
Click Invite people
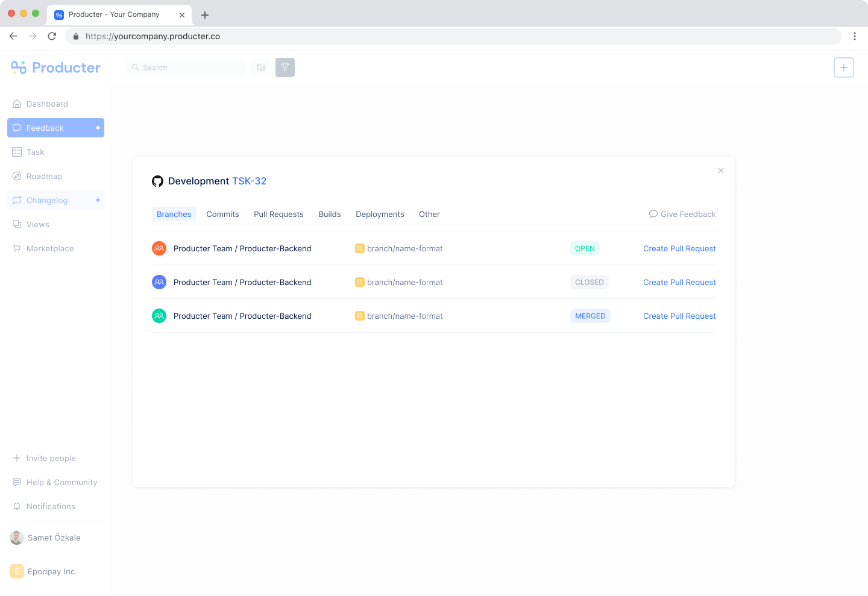[45, 458]
